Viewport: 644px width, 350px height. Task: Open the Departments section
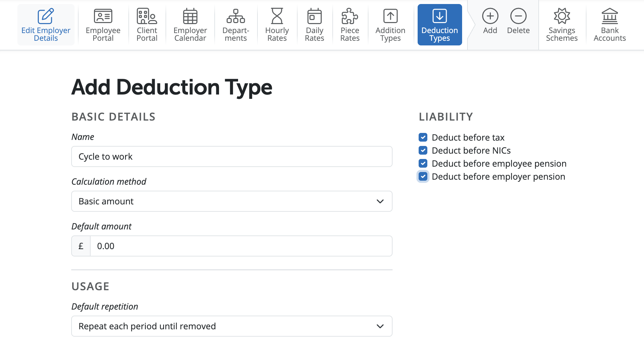(236, 25)
